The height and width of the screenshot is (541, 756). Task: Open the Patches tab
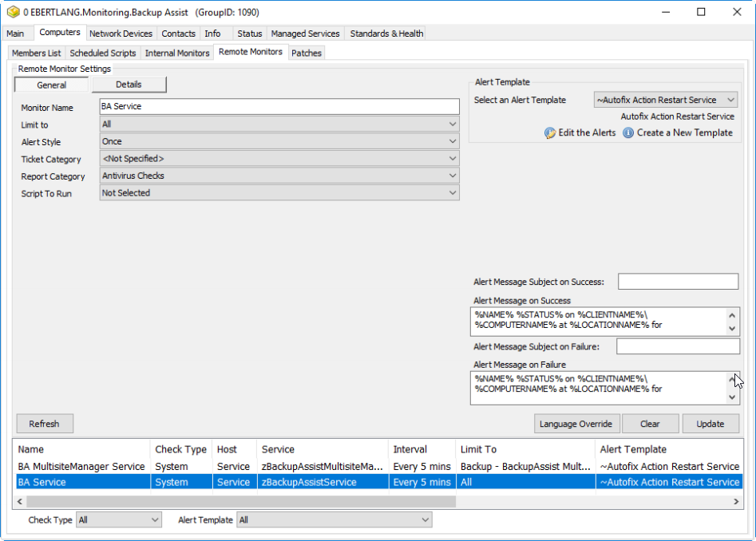click(x=306, y=53)
